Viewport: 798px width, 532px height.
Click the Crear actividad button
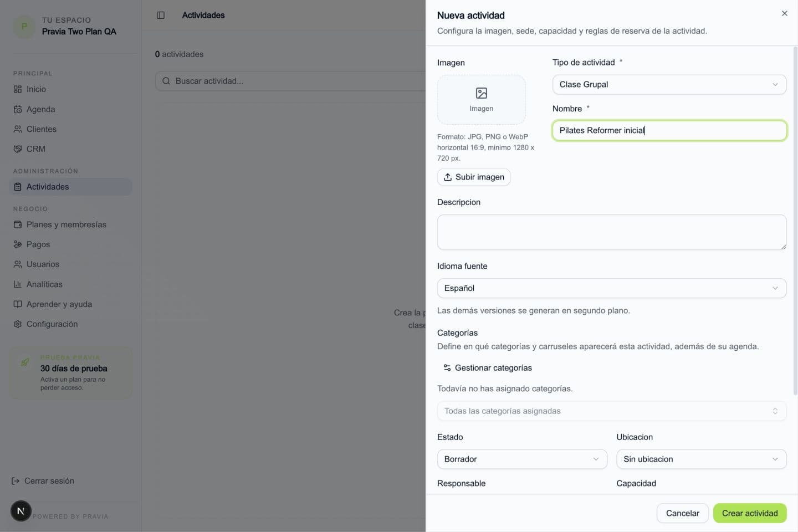[750, 513]
